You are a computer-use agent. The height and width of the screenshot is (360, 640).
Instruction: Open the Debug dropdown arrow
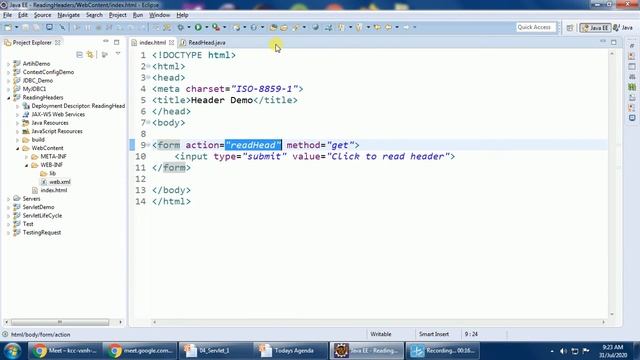[x=189, y=27]
